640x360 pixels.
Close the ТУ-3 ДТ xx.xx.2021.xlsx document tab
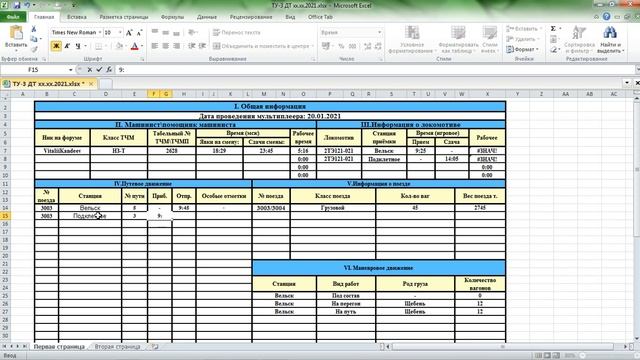tap(91, 84)
